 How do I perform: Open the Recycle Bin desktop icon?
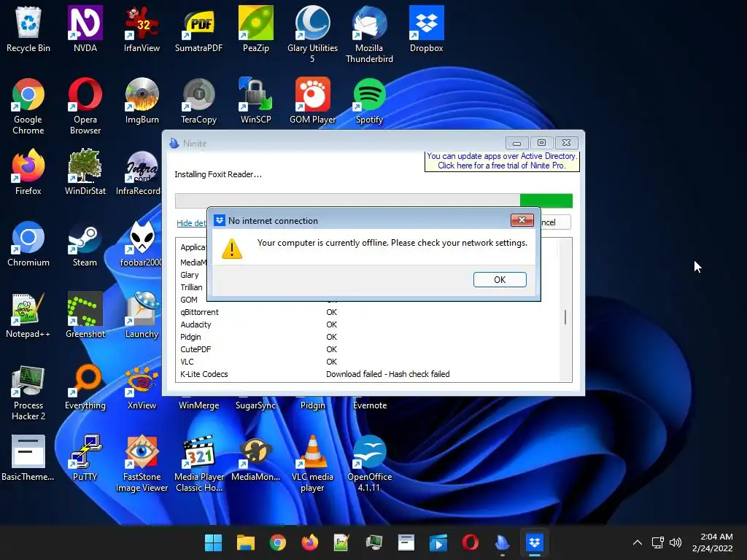point(28,29)
